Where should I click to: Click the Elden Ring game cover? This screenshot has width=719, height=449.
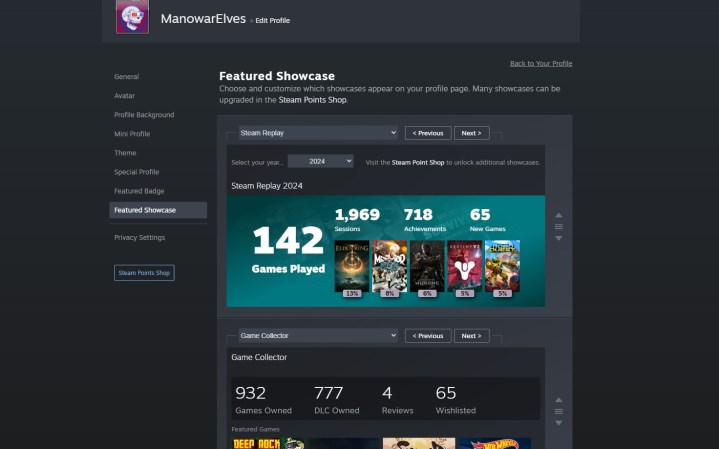click(x=352, y=265)
